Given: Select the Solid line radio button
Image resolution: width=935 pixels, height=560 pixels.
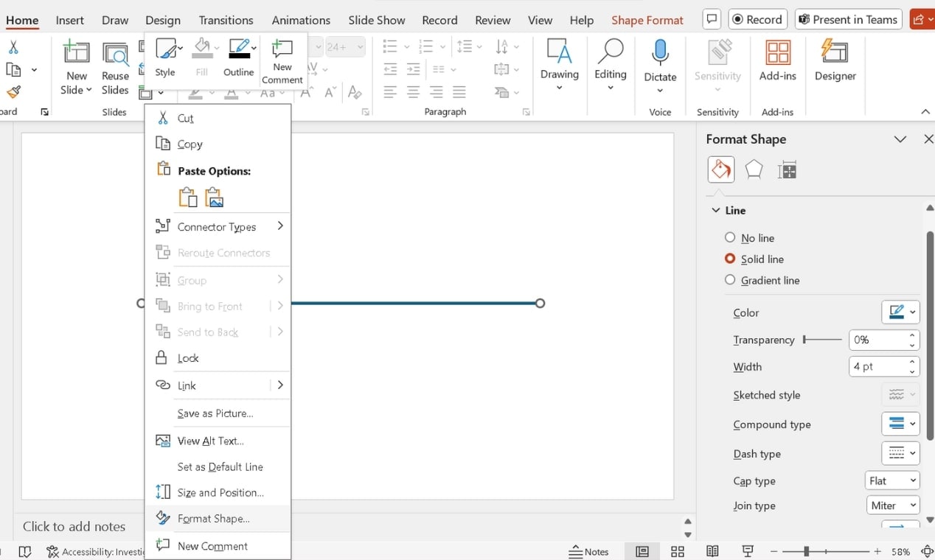Looking at the screenshot, I should tap(730, 259).
